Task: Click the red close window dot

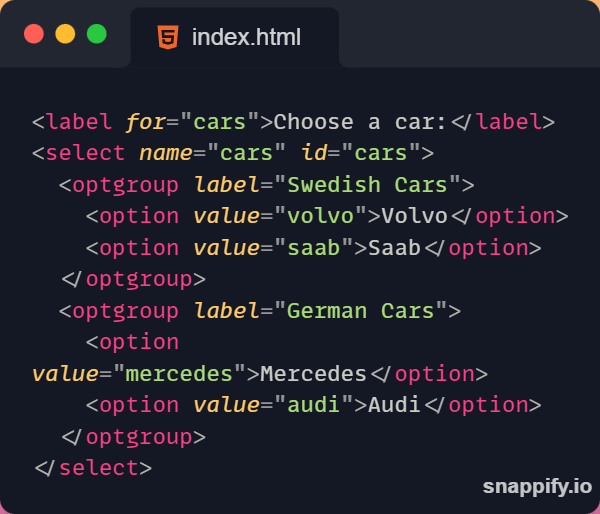Action: [34, 34]
